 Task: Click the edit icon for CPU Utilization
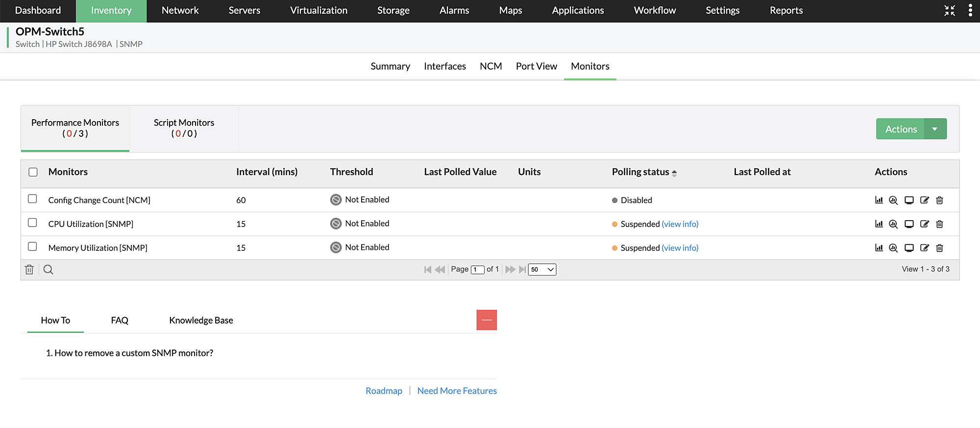click(924, 224)
